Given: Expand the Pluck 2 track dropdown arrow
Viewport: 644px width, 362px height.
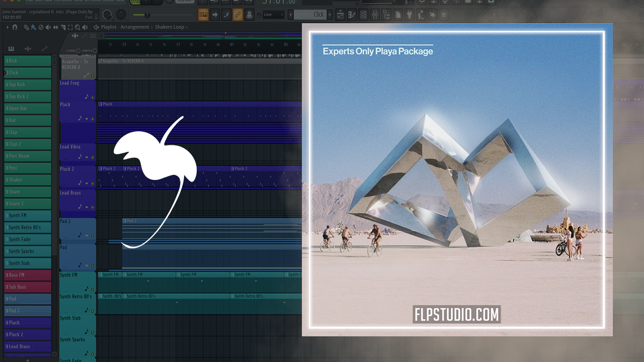Looking at the screenshot, I should pos(87,184).
